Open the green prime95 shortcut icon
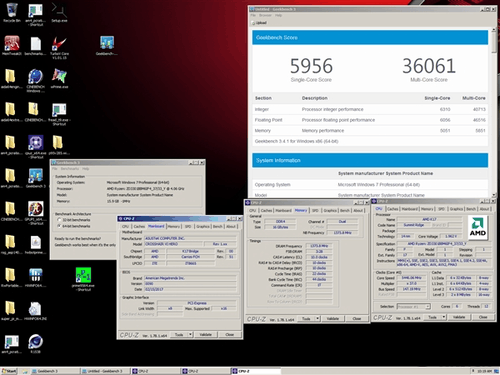Viewport: 500px width, 375px height. coord(83,278)
